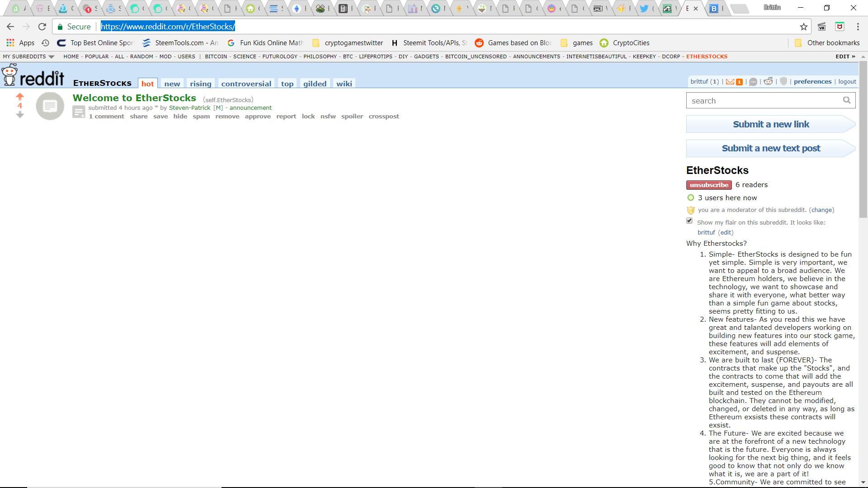Click the search magnifier icon

(x=847, y=100)
